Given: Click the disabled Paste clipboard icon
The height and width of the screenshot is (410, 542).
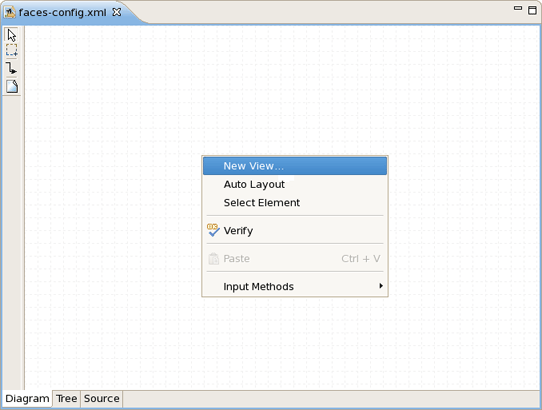Looking at the screenshot, I should 214,259.
